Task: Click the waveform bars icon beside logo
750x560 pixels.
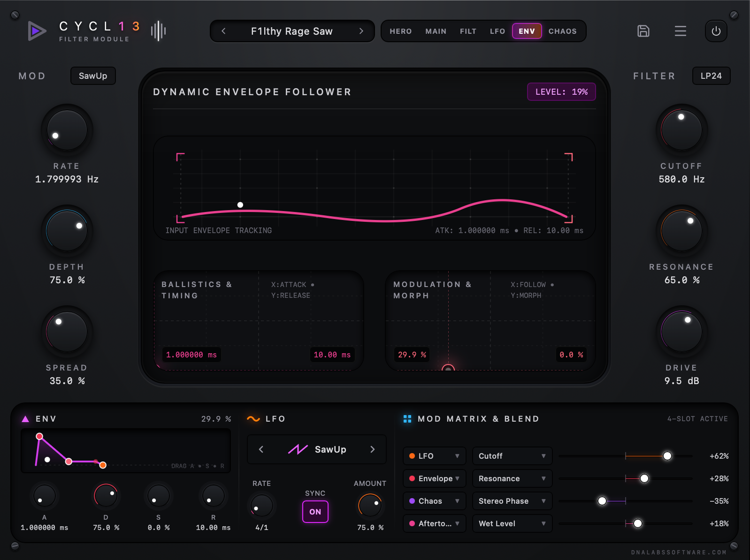Action: coord(159,31)
